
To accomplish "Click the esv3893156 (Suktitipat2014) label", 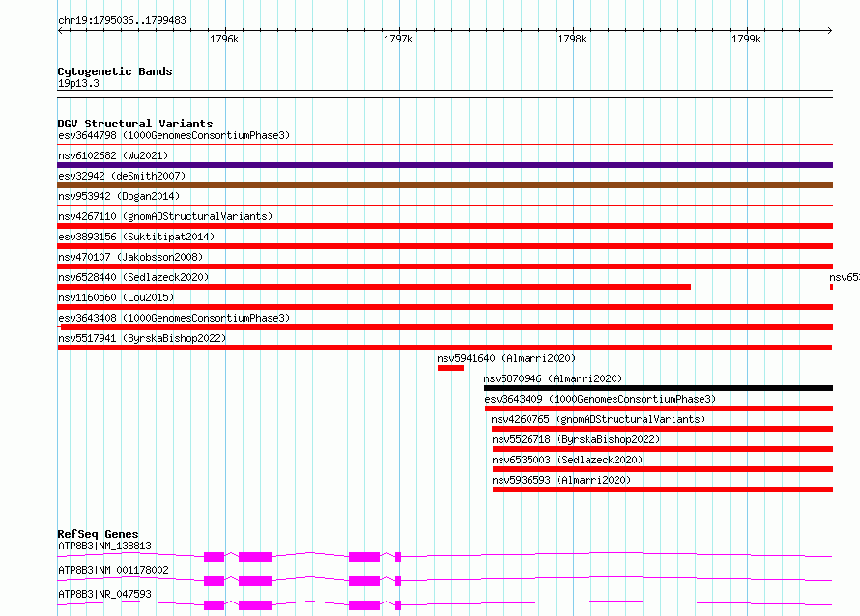I will click(136, 237).
